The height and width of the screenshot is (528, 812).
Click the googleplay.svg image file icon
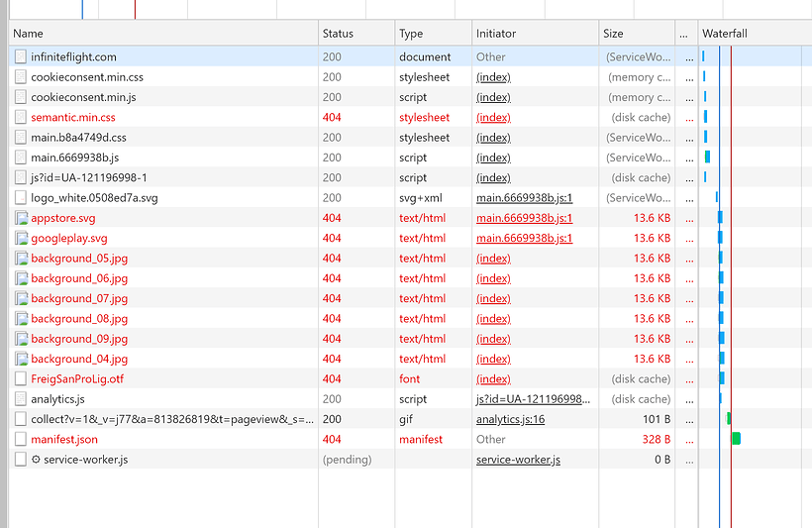[x=21, y=238]
